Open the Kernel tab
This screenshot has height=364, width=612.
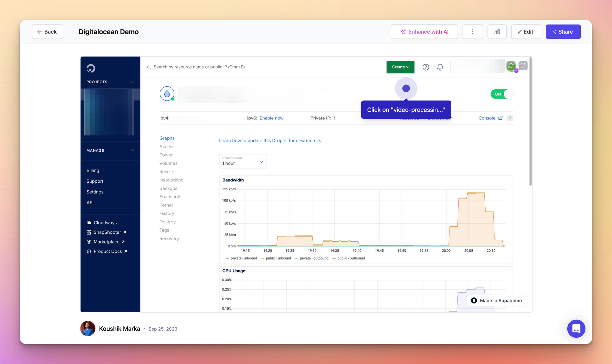pyautogui.click(x=166, y=205)
